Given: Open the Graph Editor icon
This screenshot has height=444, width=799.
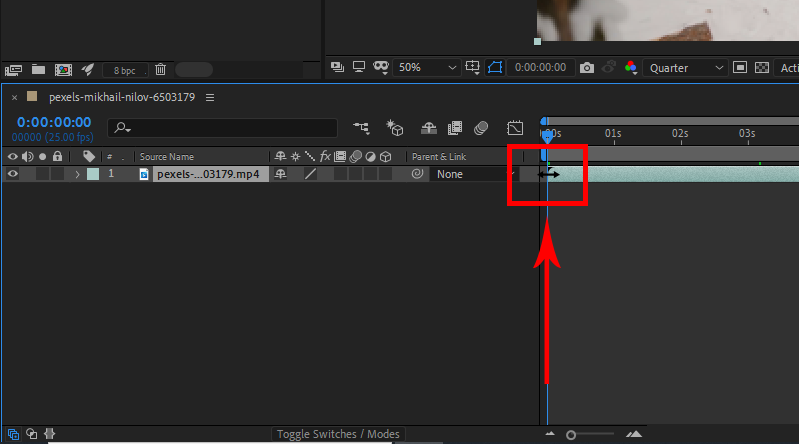Looking at the screenshot, I should click(515, 128).
